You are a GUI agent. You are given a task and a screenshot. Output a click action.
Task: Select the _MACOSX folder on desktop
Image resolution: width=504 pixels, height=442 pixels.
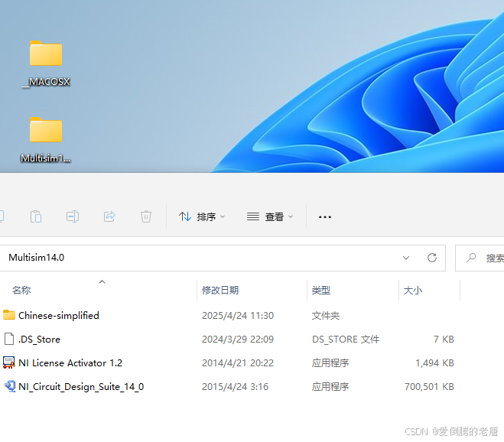tap(46, 63)
